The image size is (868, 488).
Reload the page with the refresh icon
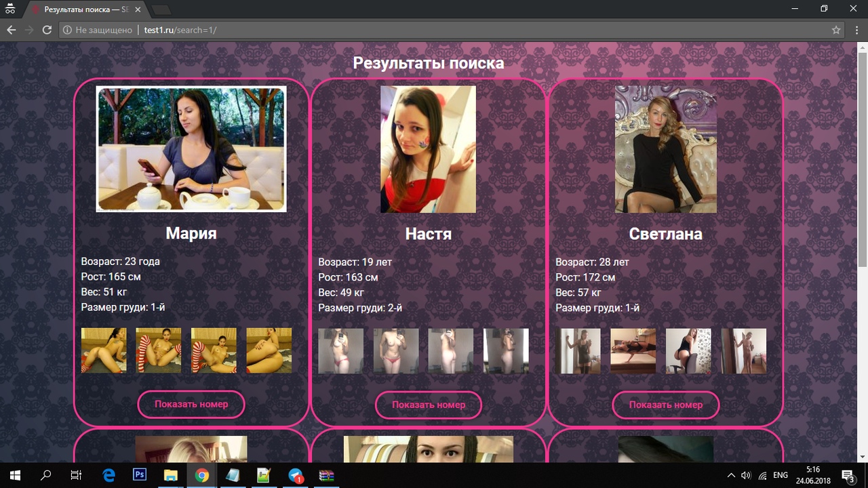pos(47,30)
